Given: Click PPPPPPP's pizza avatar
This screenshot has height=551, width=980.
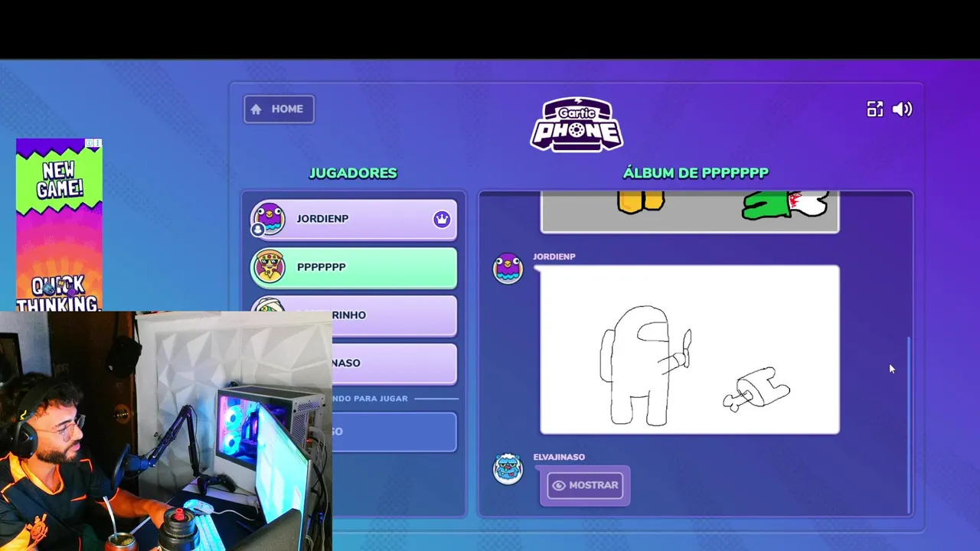Looking at the screenshot, I should tap(269, 267).
